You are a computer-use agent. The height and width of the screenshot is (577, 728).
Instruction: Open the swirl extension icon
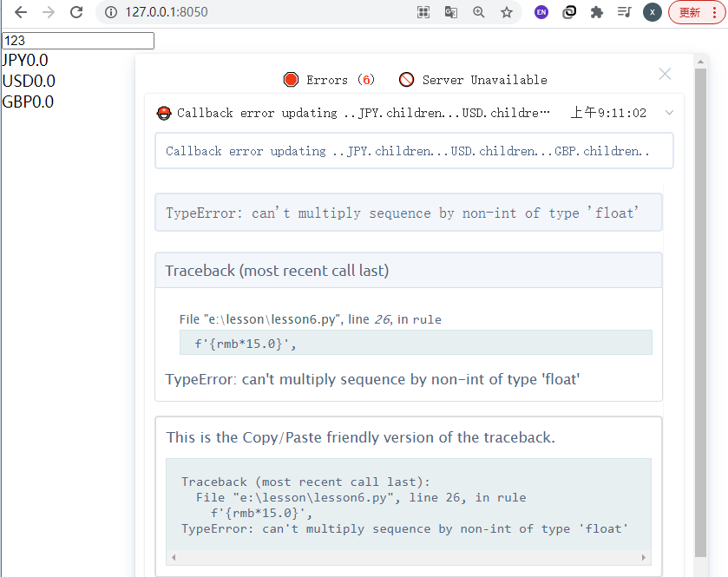569,12
